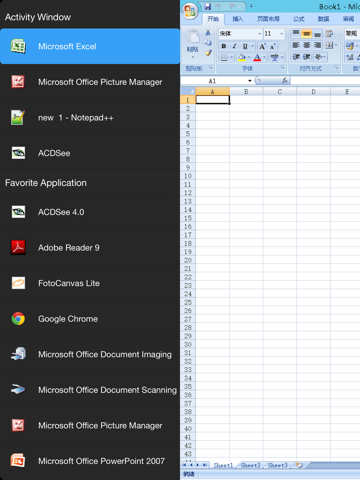Expand the Alignment dialog launcher
The height and width of the screenshot is (480, 360).
[336, 68]
